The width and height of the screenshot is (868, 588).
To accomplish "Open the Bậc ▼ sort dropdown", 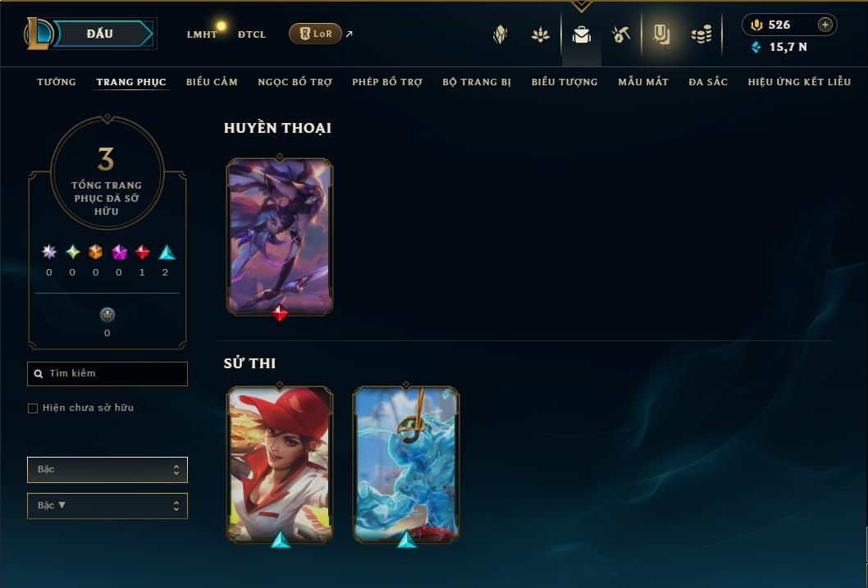I will coord(107,505).
